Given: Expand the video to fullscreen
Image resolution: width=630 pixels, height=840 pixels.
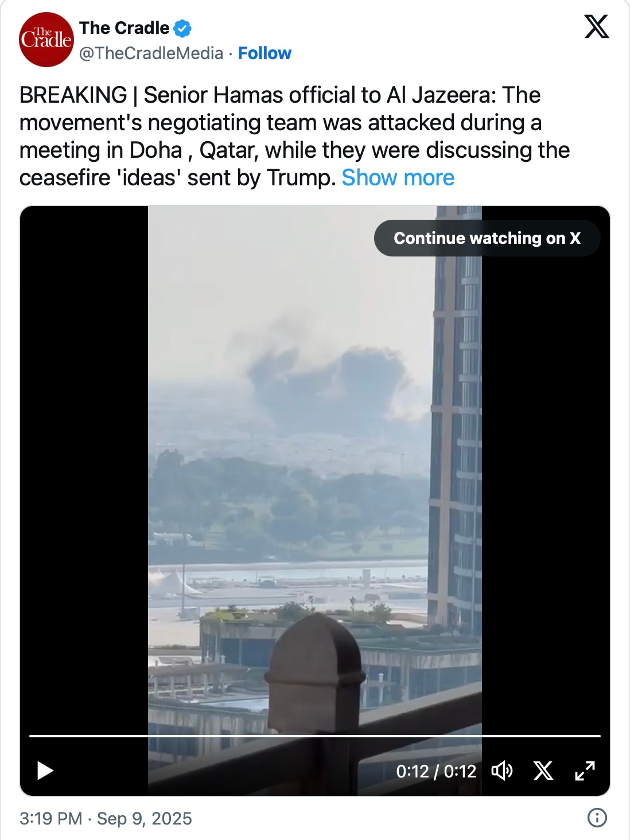Looking at the screenshot, I should pyautogui.click(x=585, y=771).
